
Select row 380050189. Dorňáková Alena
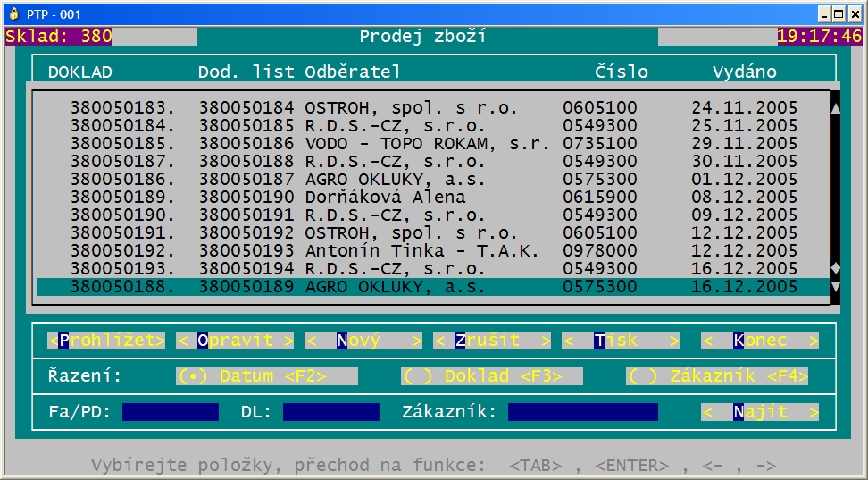tap(434, 198)
